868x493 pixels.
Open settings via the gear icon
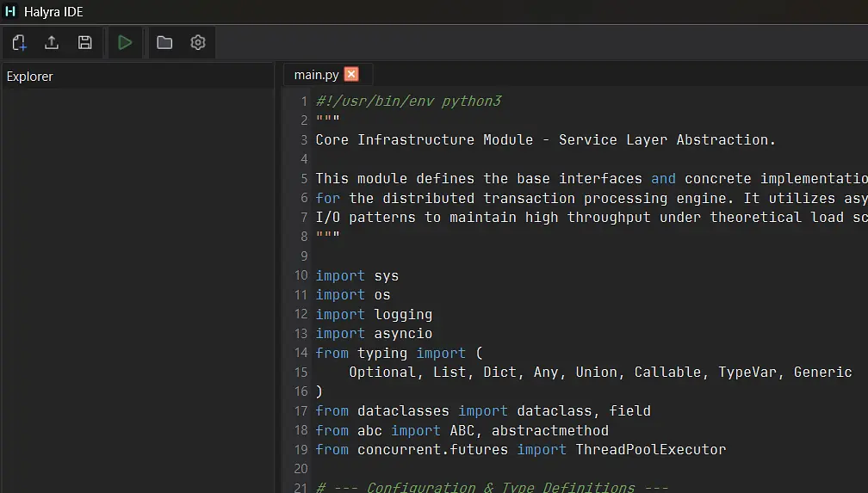(198, 42)
